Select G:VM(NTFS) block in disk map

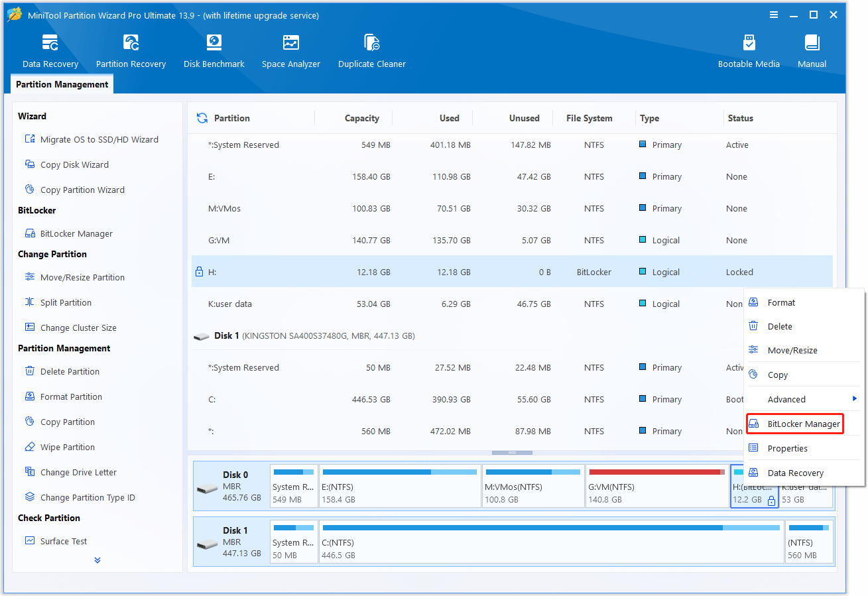(x=656, y=486)
